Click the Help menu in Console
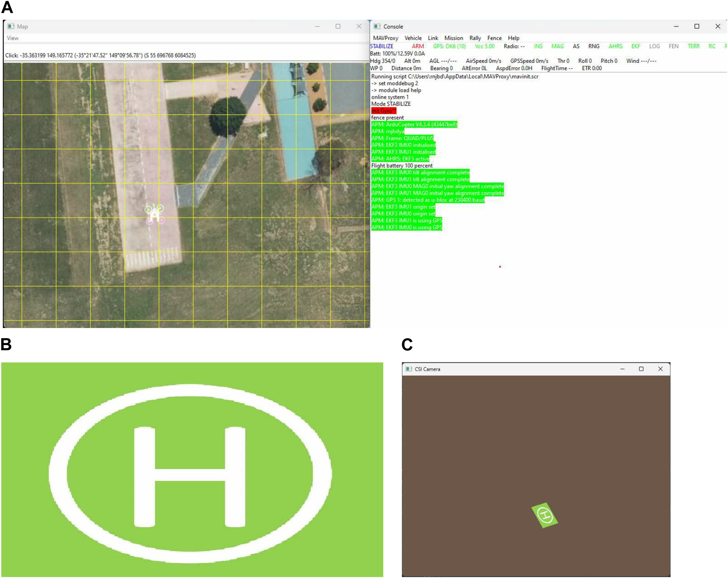Screen dimensions: 728x578 click(514, 38)
